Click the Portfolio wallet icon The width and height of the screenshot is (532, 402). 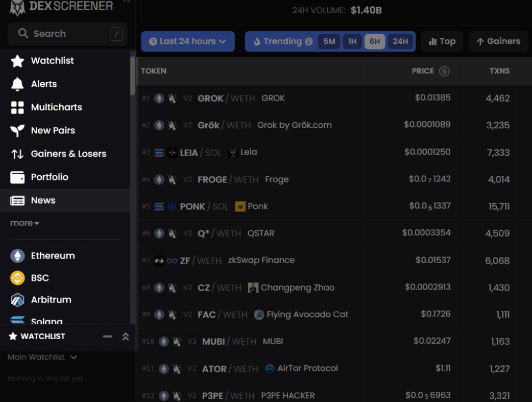coord(17,177)
